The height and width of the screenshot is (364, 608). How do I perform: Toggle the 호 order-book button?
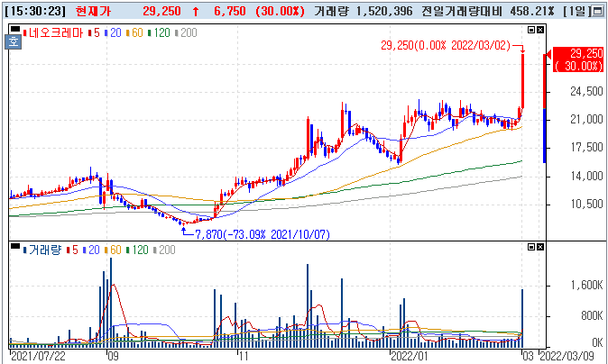click(x=14, y=41)
